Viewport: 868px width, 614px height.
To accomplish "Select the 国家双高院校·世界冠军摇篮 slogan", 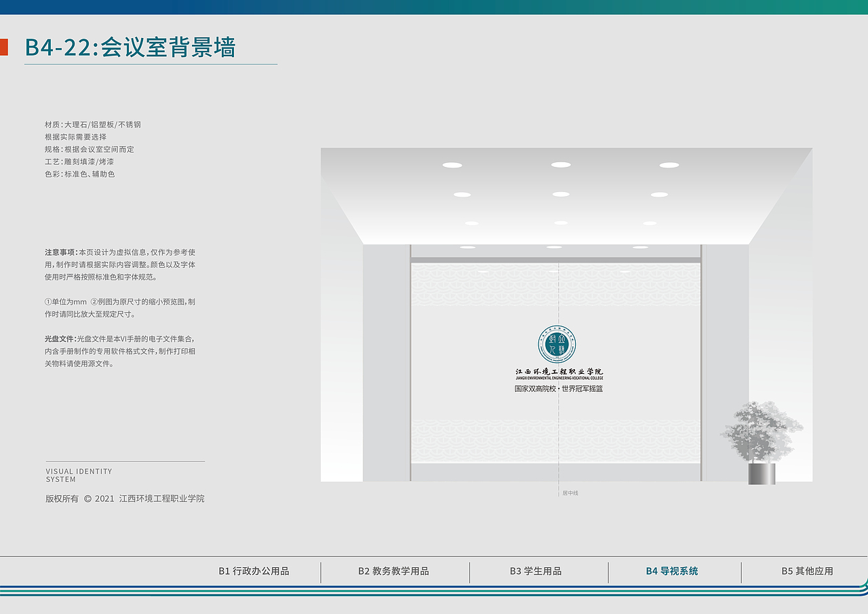I will click(x=559, y=389).
